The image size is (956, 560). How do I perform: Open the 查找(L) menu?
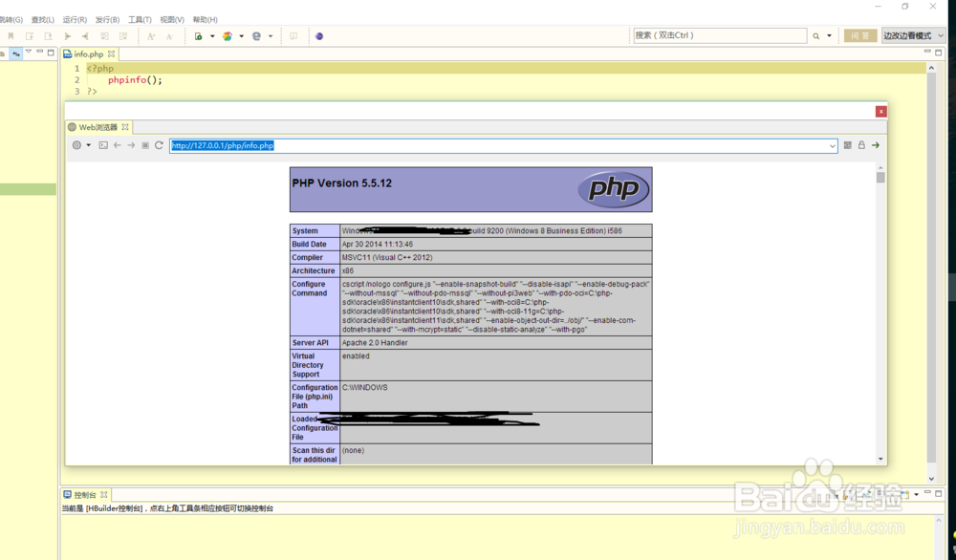pos(43,19)
